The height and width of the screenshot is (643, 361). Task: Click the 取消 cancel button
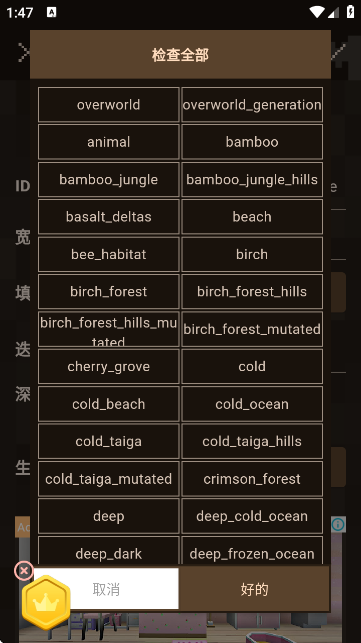pyautogui.click(x=106, y=589)
